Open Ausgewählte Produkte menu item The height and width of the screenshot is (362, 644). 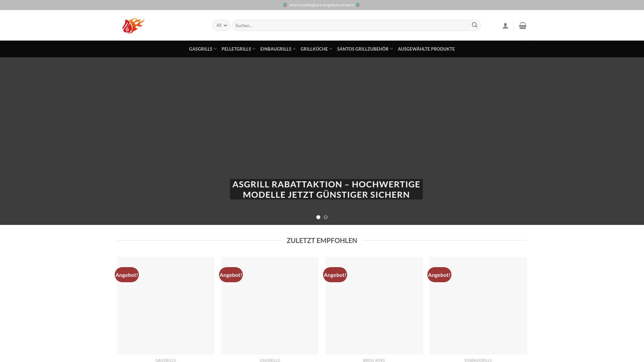[x=426, y=49]
